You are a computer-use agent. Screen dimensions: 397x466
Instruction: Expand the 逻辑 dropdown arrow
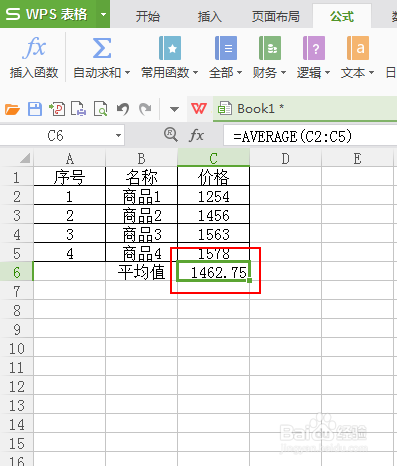(327, 72)
